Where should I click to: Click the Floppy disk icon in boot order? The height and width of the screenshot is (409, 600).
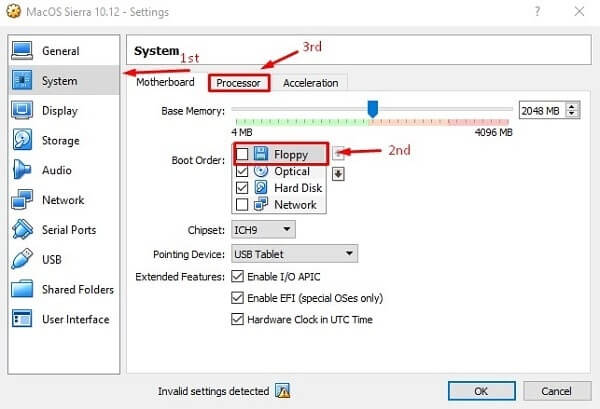pos(261,154)
